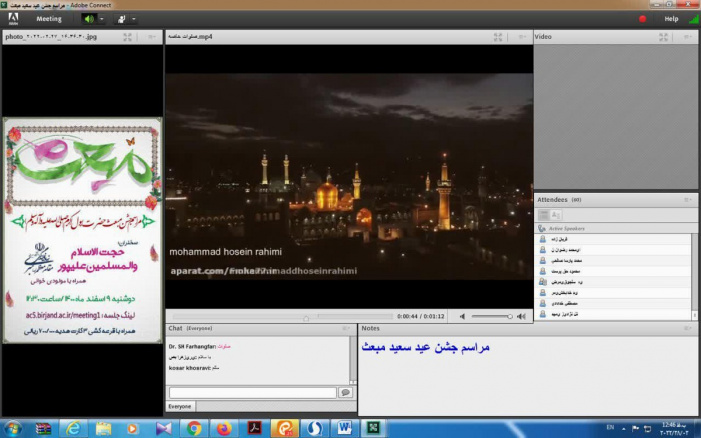Open the Meeting menu

tap(49, 18)
